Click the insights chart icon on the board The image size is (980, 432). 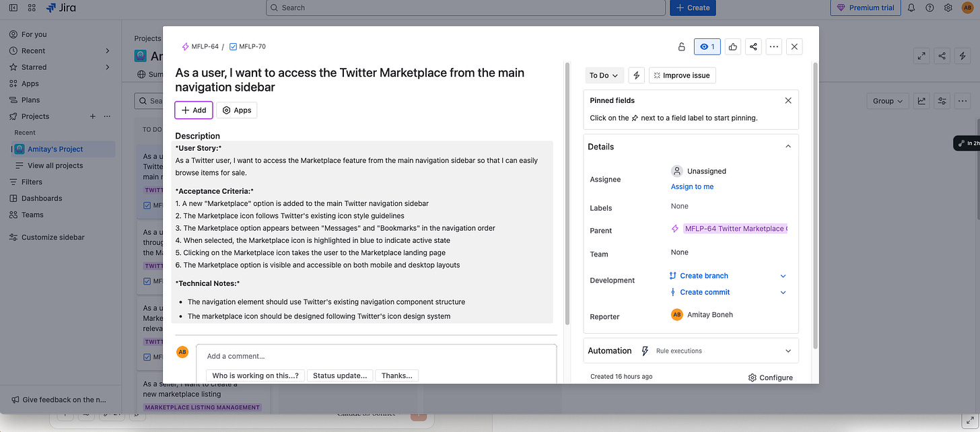point(921,101)
